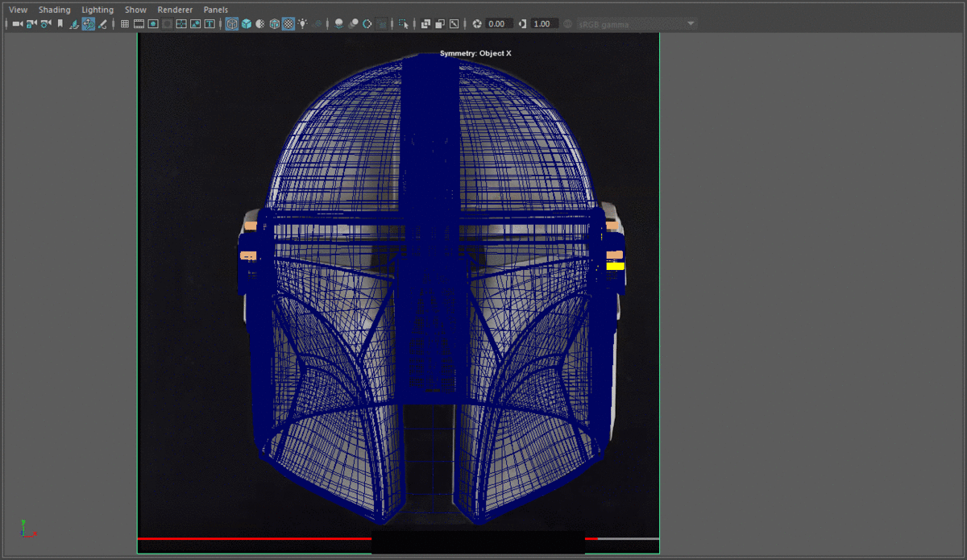The width and height of the screenshot is (967, 560).
Task: Click the Safe Title icon
Action: pos(210,24)
